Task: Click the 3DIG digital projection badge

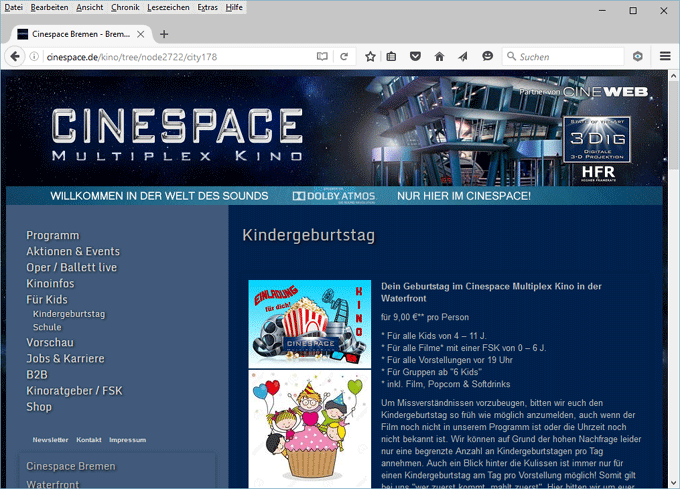Action: tap(597, 139)
